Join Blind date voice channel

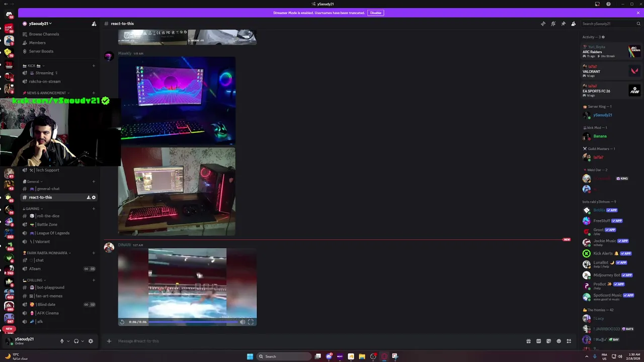59,304
